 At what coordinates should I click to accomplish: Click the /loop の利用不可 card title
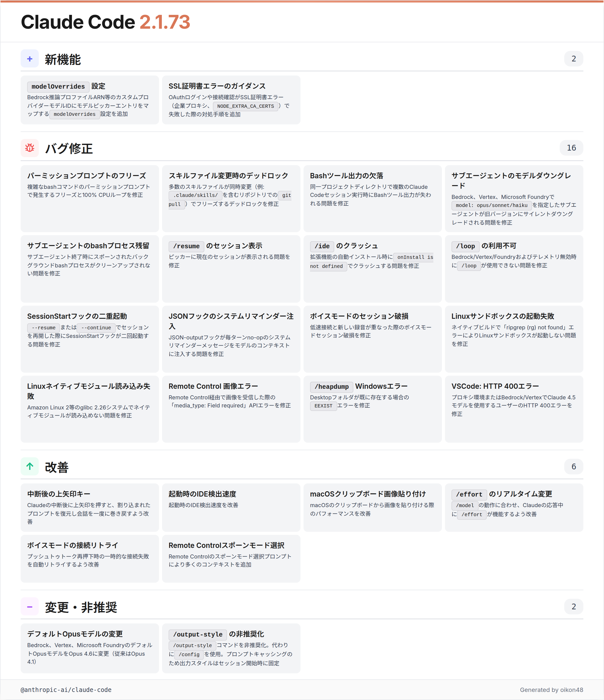[x=484, y=246]
